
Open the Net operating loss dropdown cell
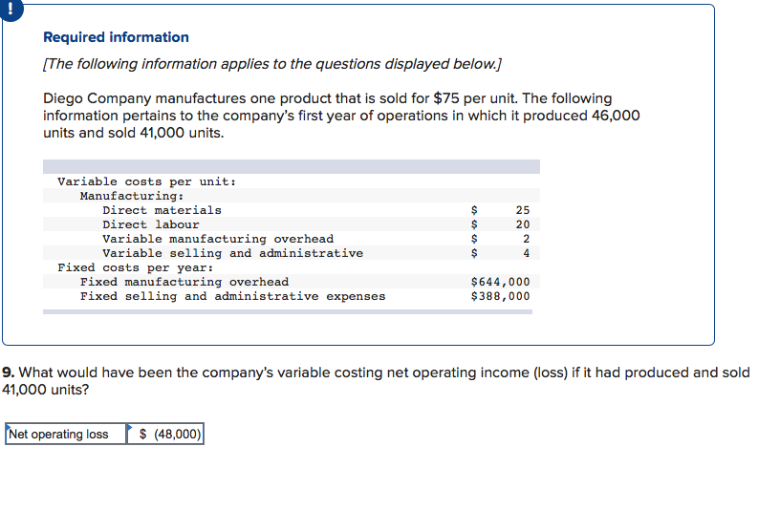pos(66,434)
